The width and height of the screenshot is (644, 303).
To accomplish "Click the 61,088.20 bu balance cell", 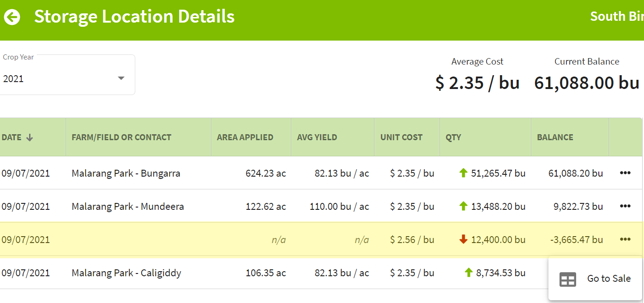I will pyautogui.click(x=576, y=173).
